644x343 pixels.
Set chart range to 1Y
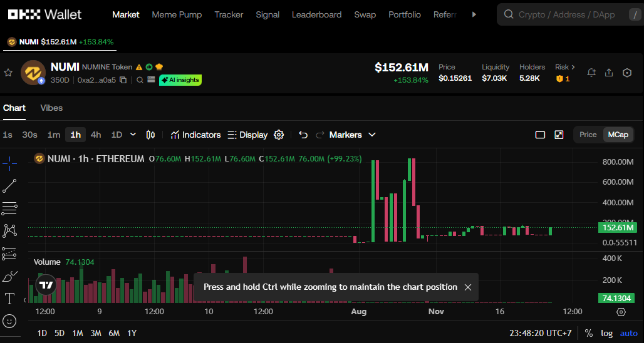[x=132, y=333]
